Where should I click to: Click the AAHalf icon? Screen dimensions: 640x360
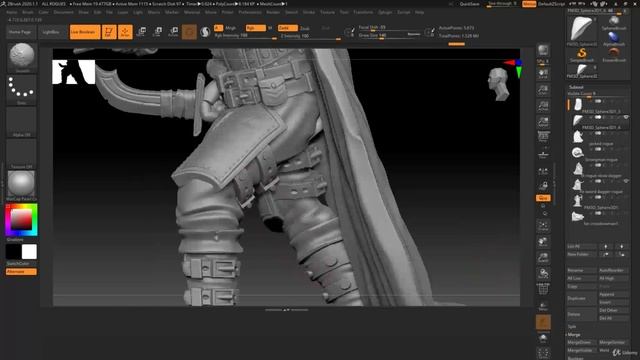coord(543,122)
